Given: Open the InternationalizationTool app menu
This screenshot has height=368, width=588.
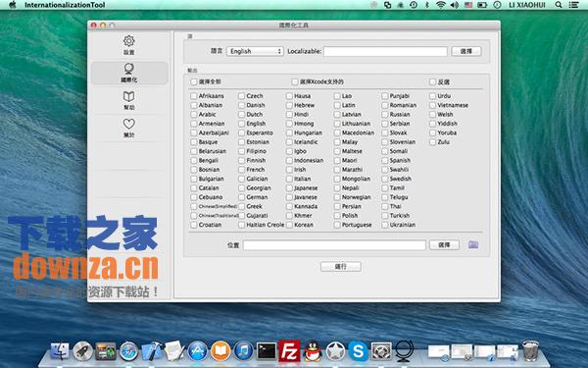Looking at the screenshot, I should click(x=65, y=5).
